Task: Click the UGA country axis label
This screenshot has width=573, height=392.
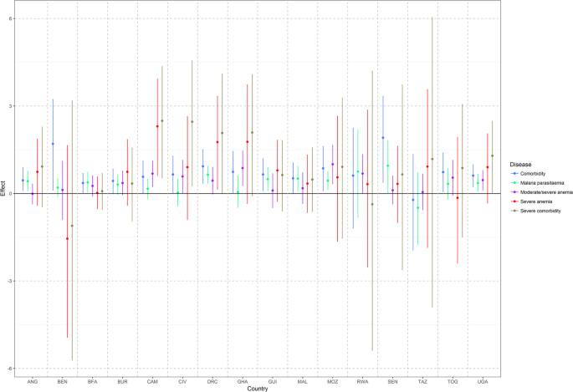Action: pyautogui.click(x=483, y=382)
